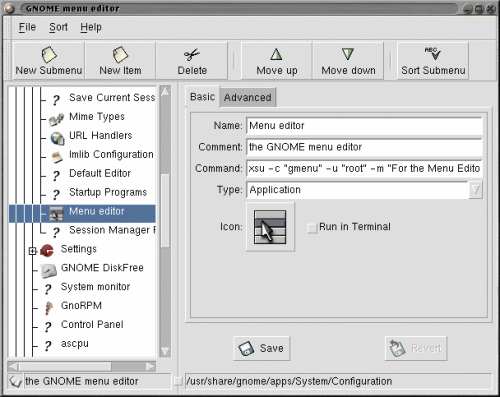
Task: Click the New Submenu toolbar icon
Action: (x=49, y=55)
